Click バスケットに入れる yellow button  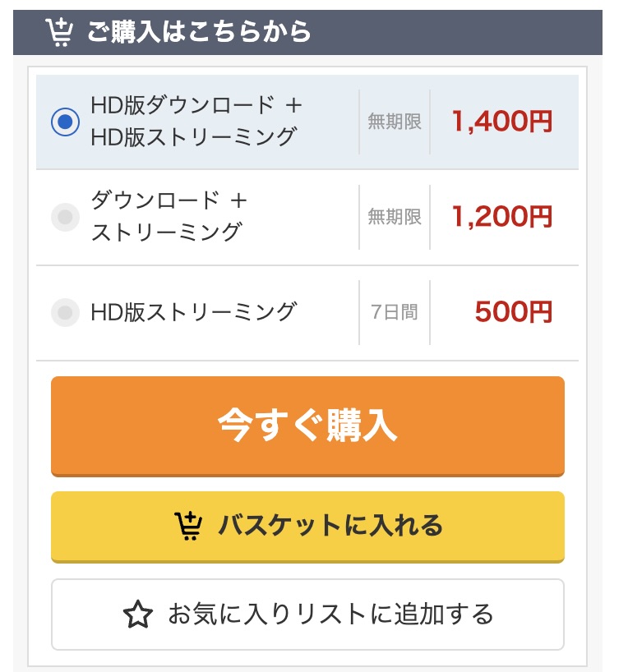[x=307, y=527]
